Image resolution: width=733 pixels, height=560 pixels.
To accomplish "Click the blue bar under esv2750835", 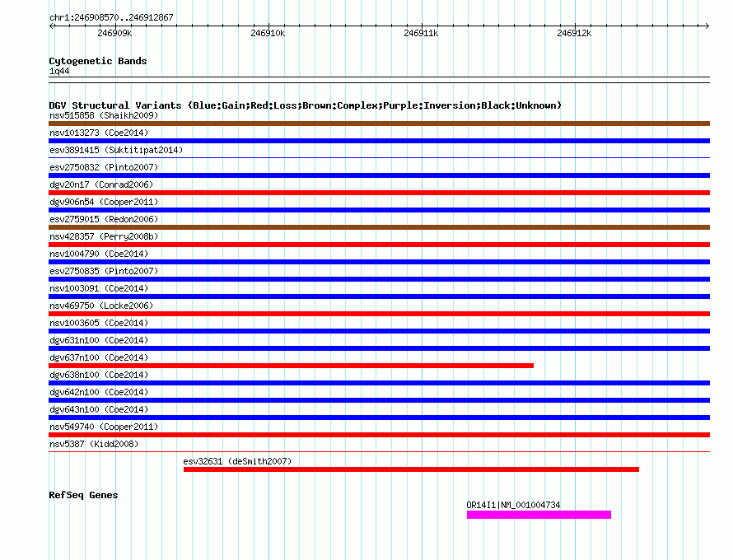I will 379,279.
